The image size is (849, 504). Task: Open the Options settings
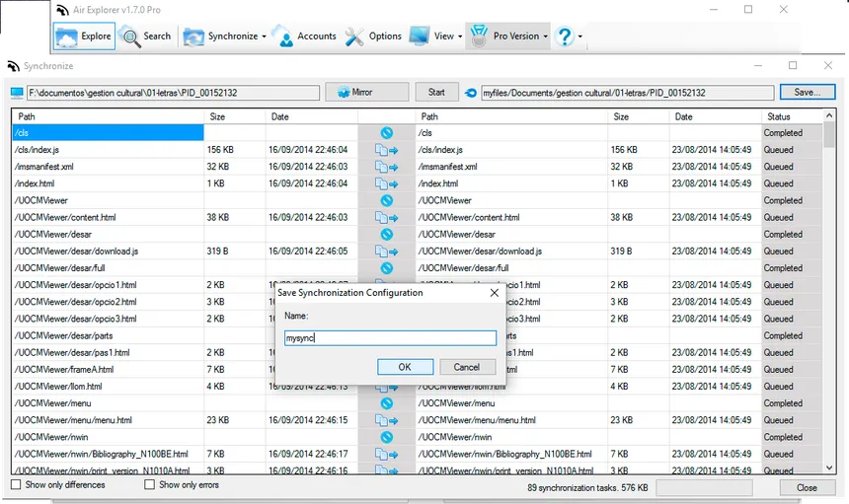click(x=373, y=36)
